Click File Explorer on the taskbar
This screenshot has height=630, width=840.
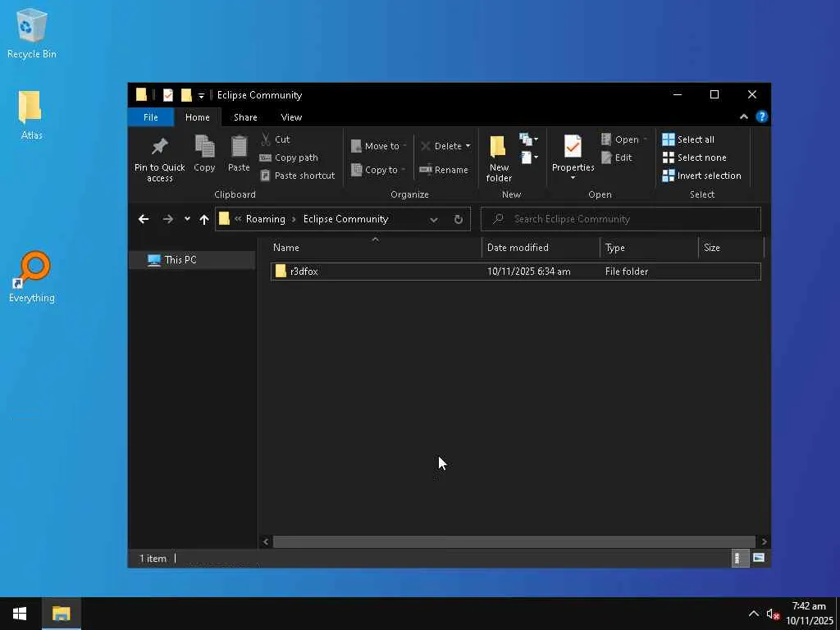click(x=61, y=614)
